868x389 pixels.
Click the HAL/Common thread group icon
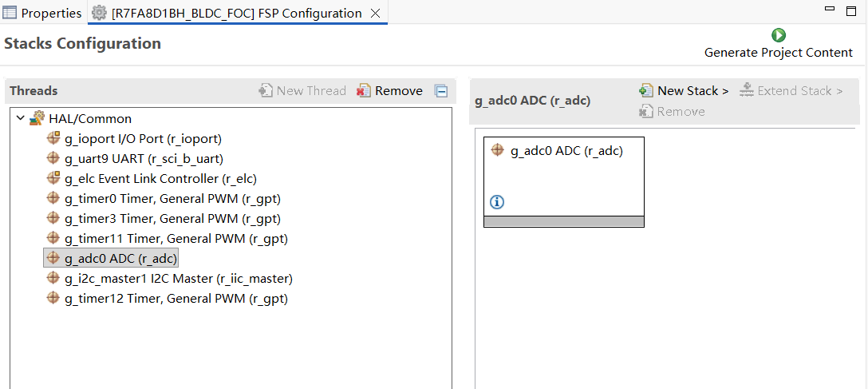(37, 119)
